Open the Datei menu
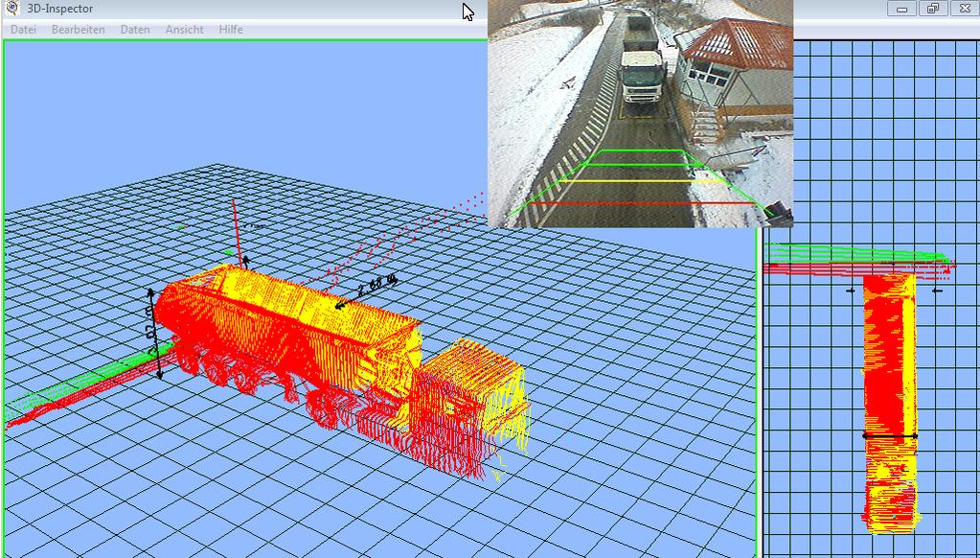 [x=23, y=30]
